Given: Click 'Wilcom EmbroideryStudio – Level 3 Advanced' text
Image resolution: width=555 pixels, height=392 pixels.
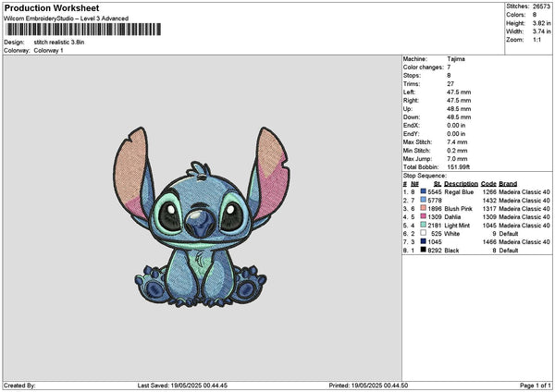Looking at the screenshot, I should pyautogui.click(x=67, y=18).
